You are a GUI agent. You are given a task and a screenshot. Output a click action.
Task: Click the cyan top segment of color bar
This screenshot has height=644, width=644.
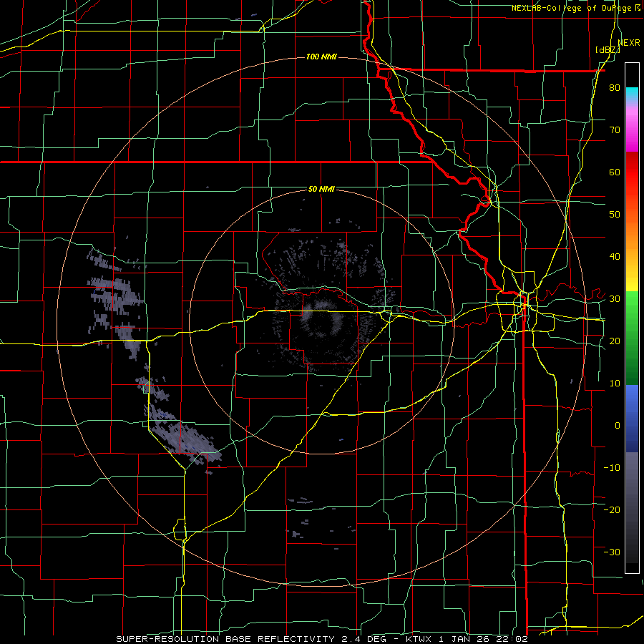(632, 95)
